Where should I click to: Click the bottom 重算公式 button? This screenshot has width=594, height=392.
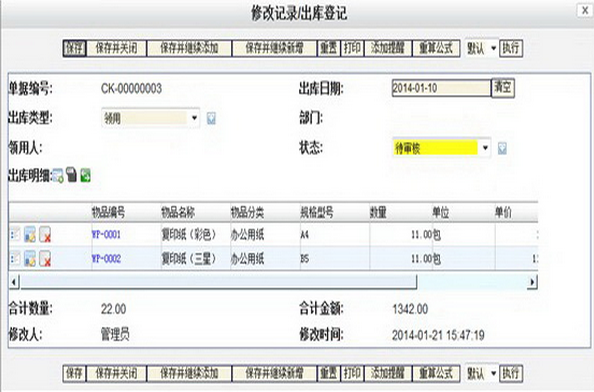(436, 373)
